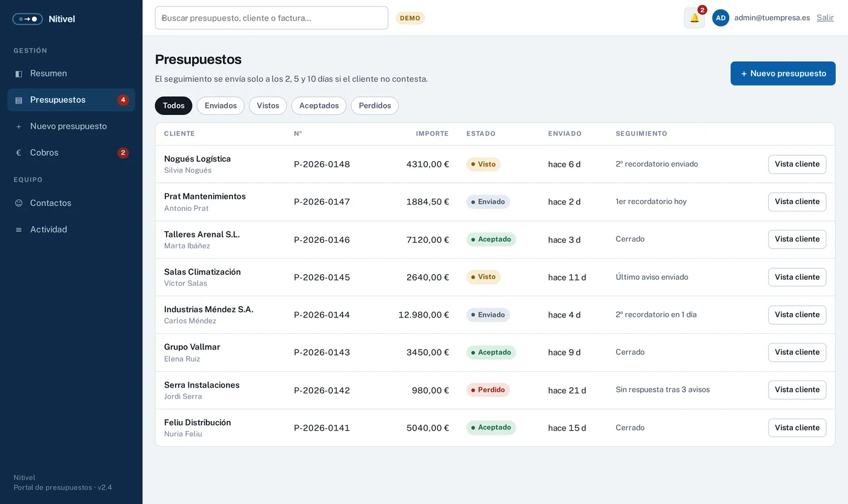Open Vista cliente for Salas Climatización
Viewport: 848px width, 504px height.
coord(797,277)
